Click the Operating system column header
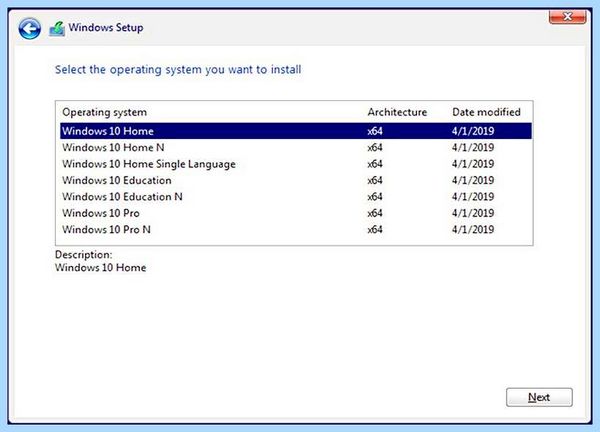Viewport: 600px width, 432px height. 104,112
